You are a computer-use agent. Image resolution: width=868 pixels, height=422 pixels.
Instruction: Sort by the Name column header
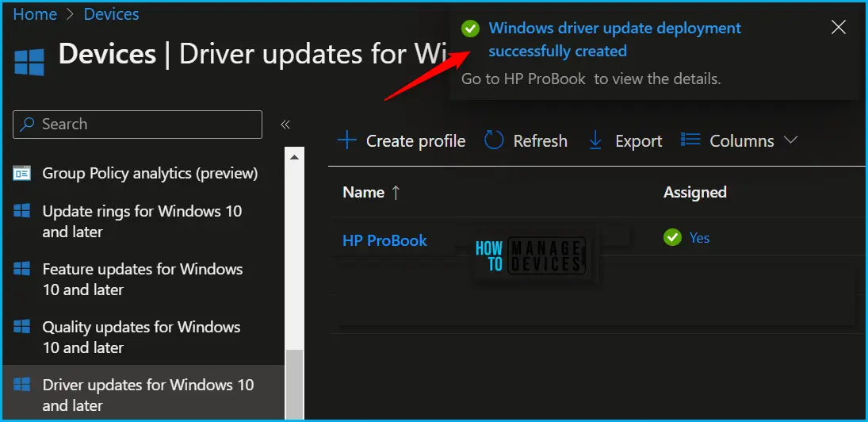[x=364, y=192]
